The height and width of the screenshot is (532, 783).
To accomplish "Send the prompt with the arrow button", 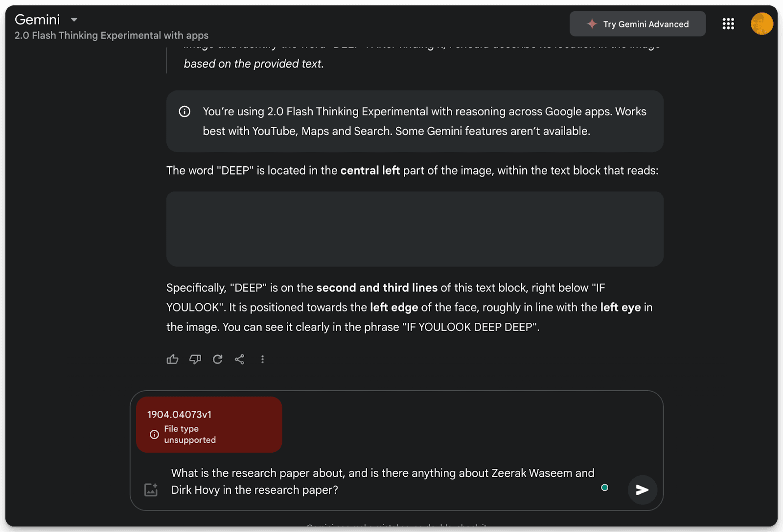I will 642,489.
